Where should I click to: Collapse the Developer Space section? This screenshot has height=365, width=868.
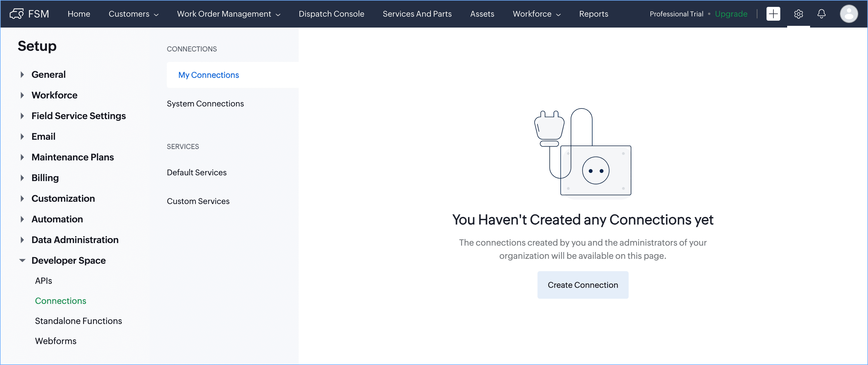[x=22, y=261]
